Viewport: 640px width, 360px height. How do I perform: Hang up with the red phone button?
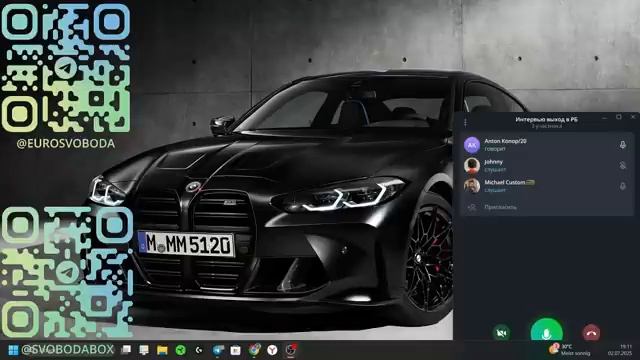(591, 333)
